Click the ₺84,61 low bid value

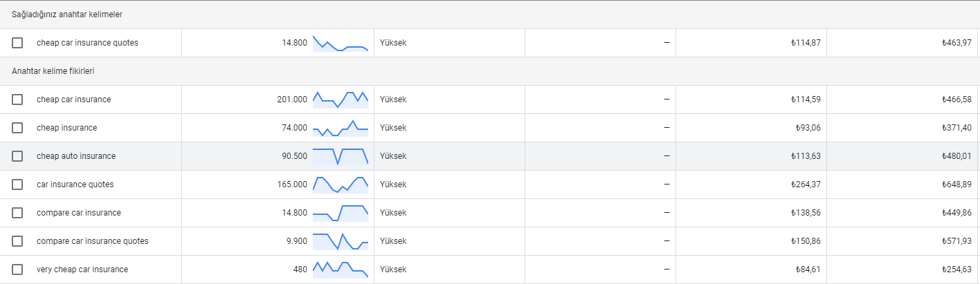(x=808, y=269)
